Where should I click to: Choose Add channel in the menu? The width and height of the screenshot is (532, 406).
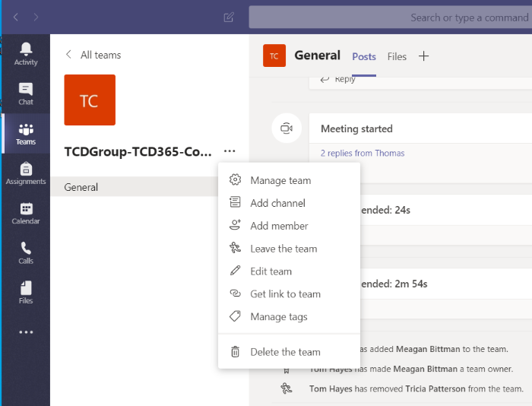277,203
